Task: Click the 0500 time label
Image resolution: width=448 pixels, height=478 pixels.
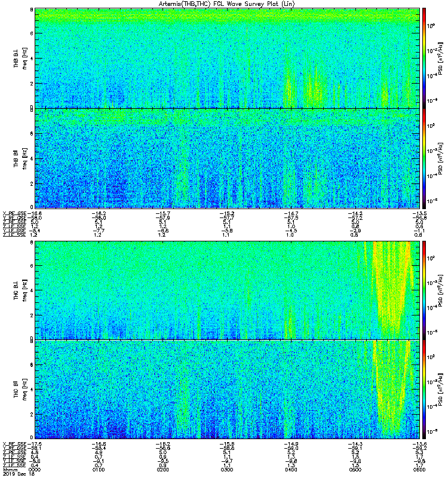Action: click(x=355, y=470)
